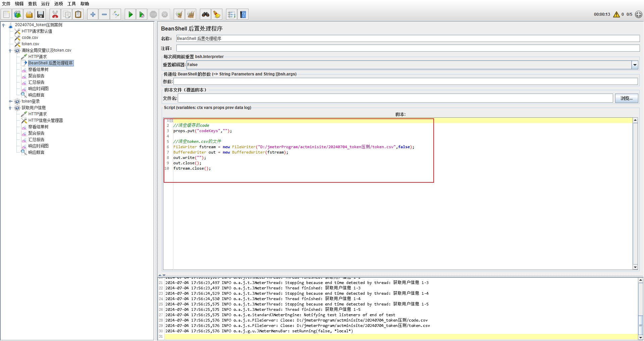Click the Help question mark icon
The image size is (644, 341).
[243, 14]
